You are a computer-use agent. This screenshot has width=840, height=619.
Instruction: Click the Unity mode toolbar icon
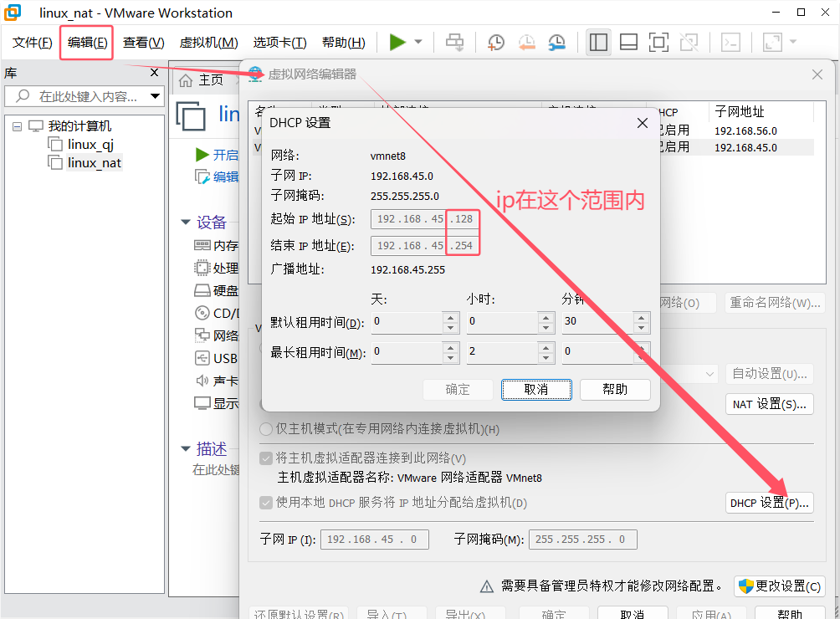click(689, 42)
